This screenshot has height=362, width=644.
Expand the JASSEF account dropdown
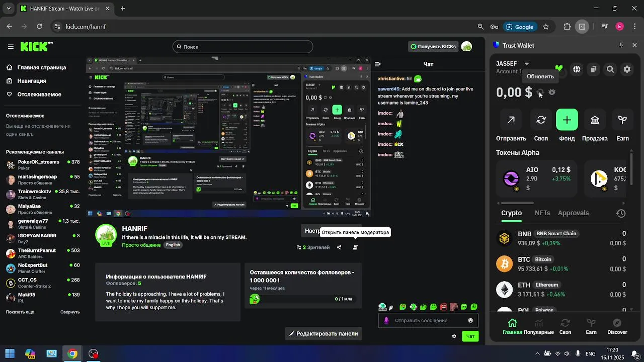tap(527, 64)
